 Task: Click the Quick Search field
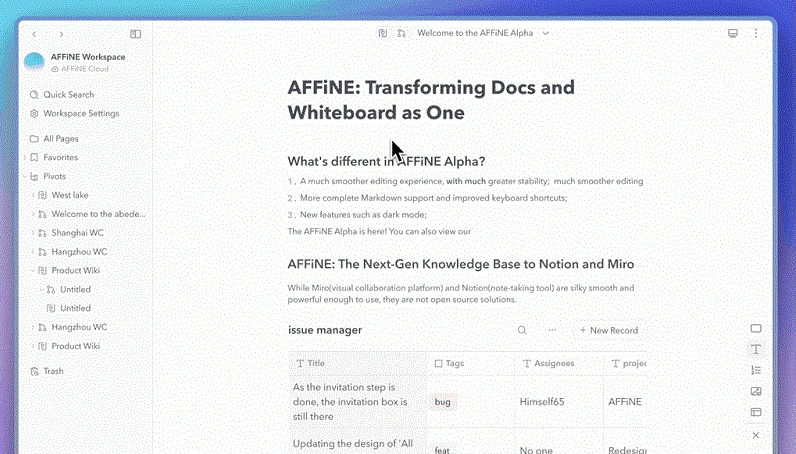point(68,95)
